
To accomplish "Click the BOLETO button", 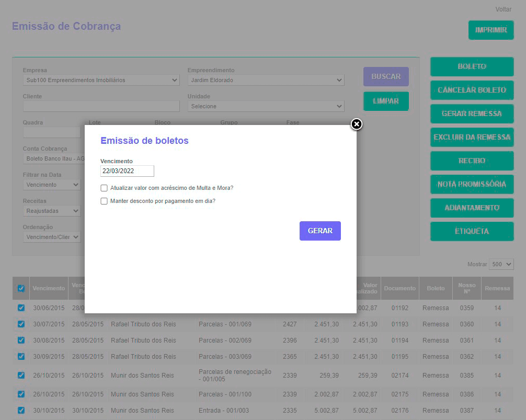I will pyautogui.click(x=472, y=66).
